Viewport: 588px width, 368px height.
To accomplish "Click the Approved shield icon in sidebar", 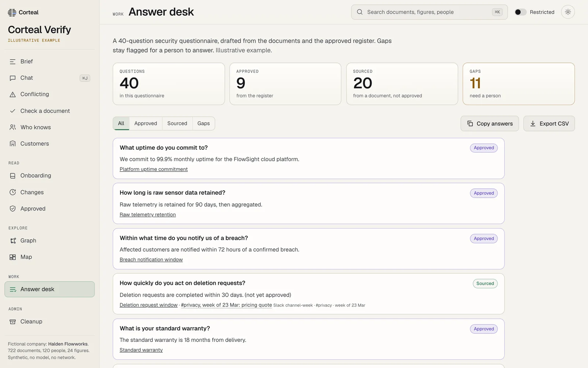I will (x=12, y=209).
